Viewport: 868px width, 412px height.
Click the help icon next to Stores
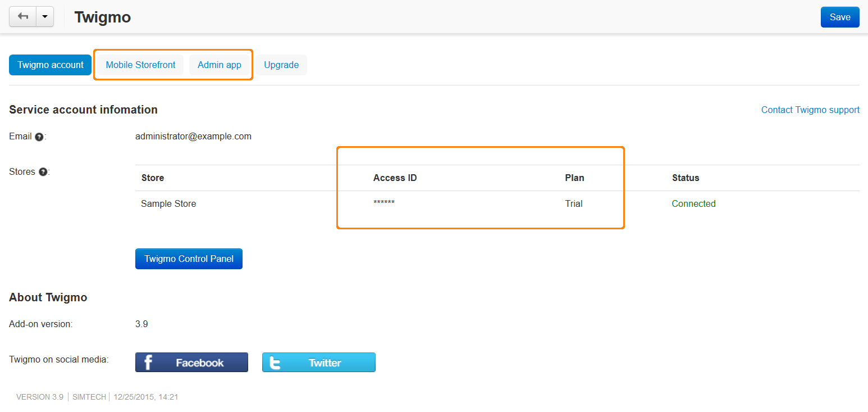[x=43, y=172]
